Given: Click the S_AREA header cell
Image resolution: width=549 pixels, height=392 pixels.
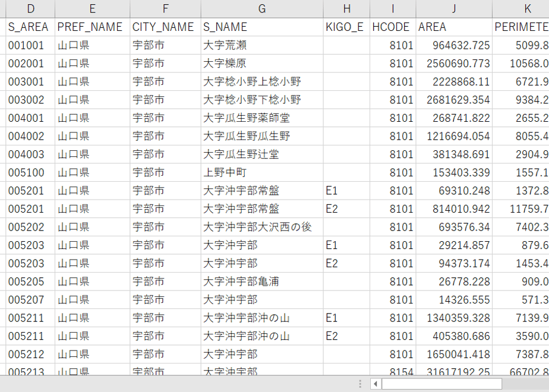Looking at the screenshot, I should [30, 27].
